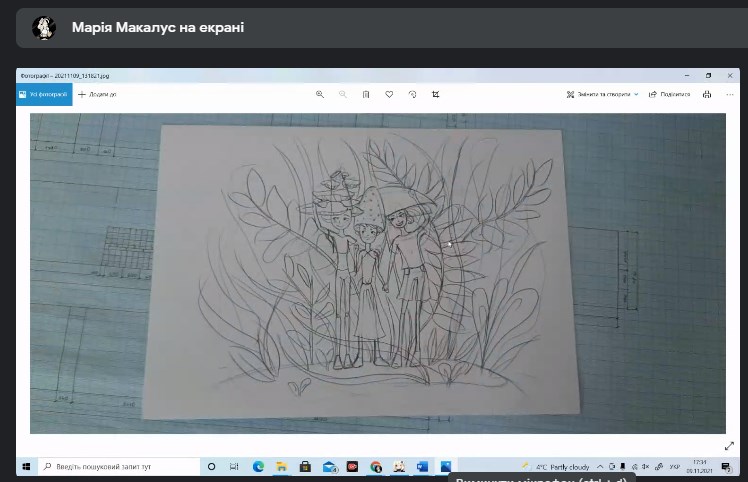Open the crop tool
748x482 pixels.
click(x=436, y=94)
